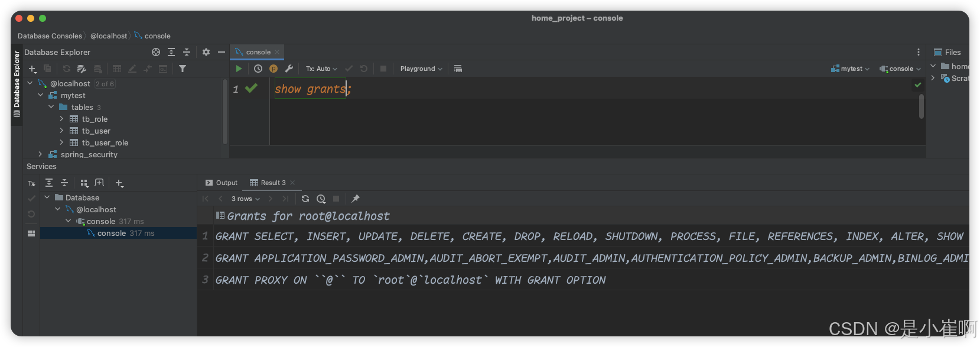Open the query history clock icon
The image size is (980, 347).
(258, 69)
